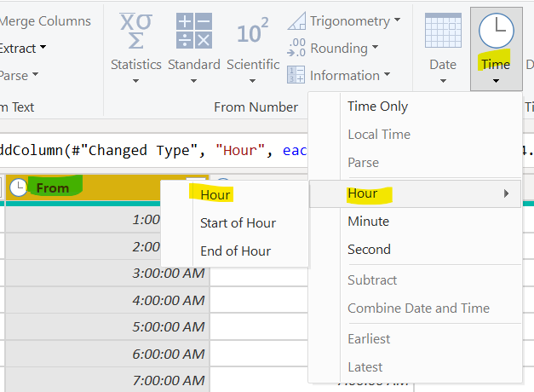Viewport: 534px width, 392px height.
Task: Click the Merge Columns button
Action: [x=45, y=21]
